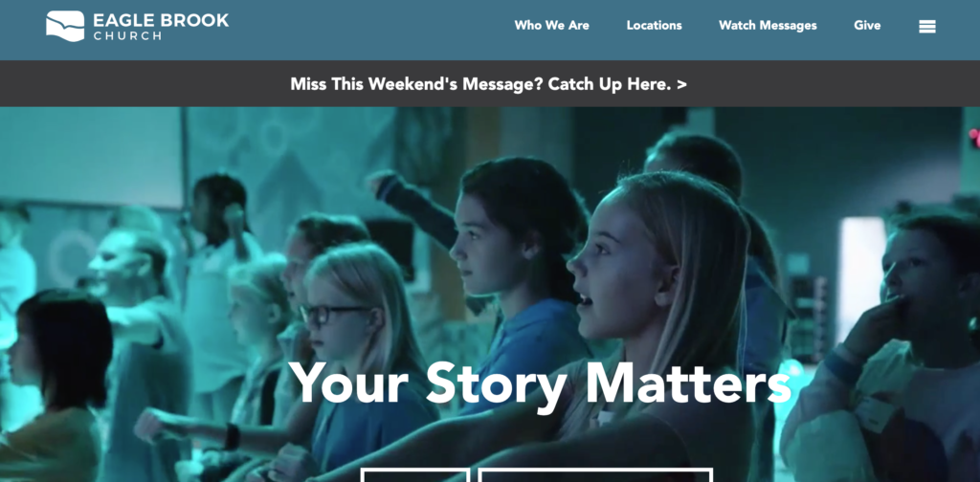The image size is (980, 482).
Task: Click the wider outlined button below the headline
Action: click(x=595, y=475)
